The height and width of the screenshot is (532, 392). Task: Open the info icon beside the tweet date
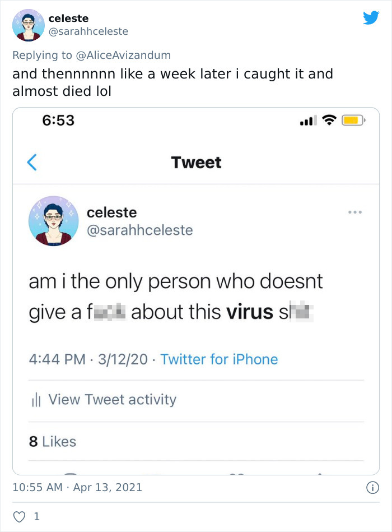pyautogui.click(x=372, y=488)
